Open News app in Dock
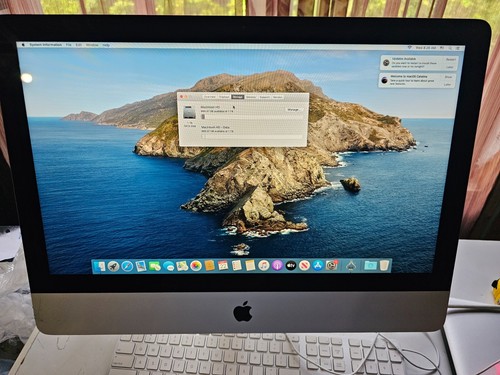 [304, 266]
